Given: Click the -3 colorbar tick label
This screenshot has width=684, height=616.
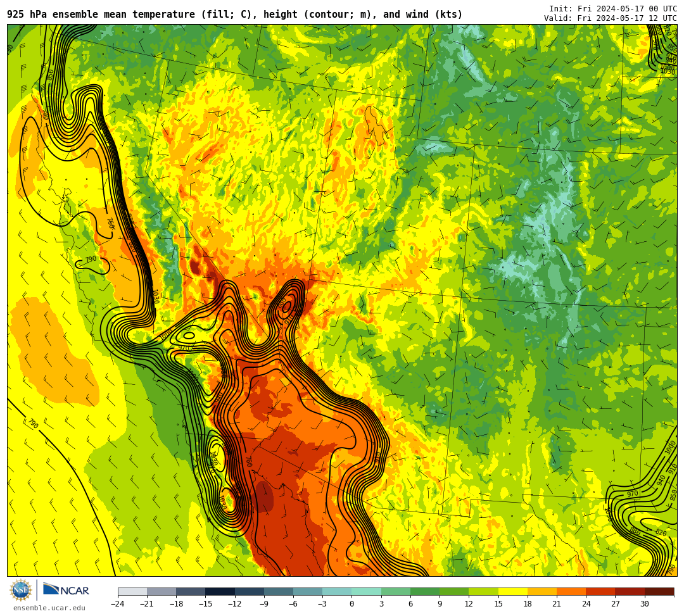Looking at the screenshot, I should click(x=322, y=604).
